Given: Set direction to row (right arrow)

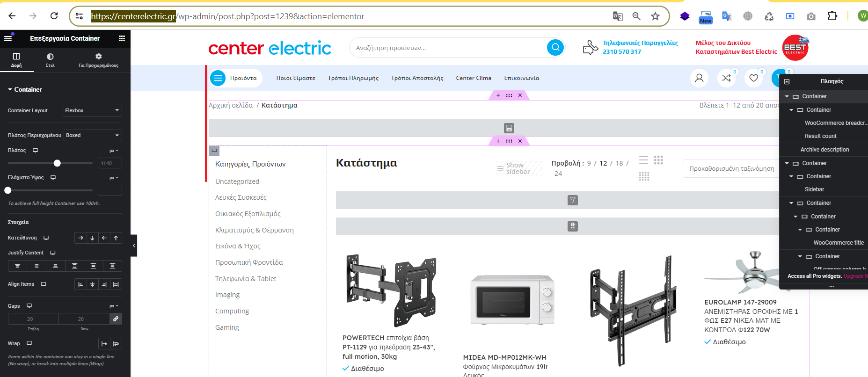Looking at the screenshot, I should tap(80, 238).
